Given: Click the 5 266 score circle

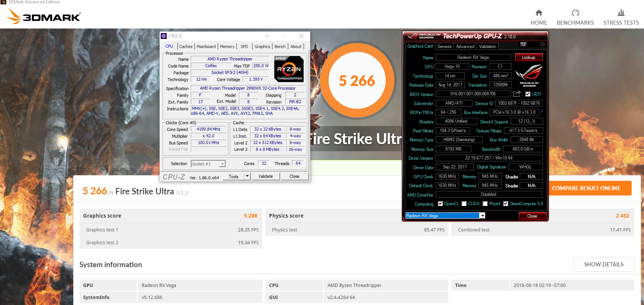Looking at the screenshot, I should click(x=357, y=80).
